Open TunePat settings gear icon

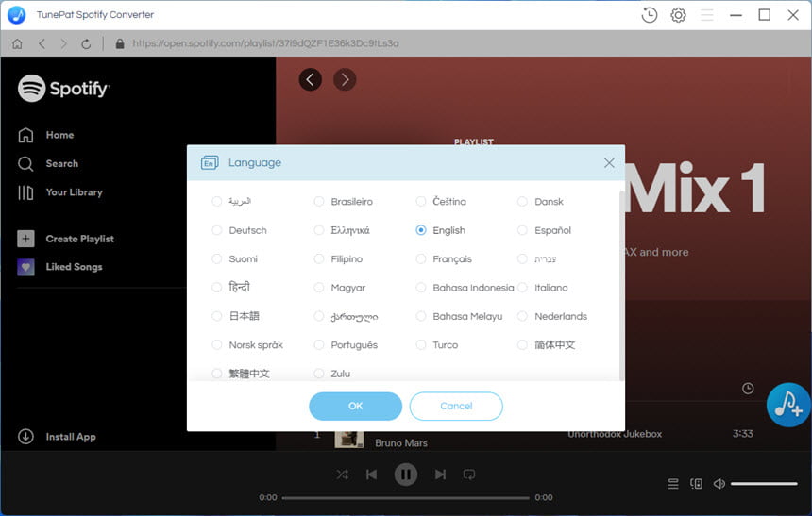pyautogui.click(x=678, y=15)
